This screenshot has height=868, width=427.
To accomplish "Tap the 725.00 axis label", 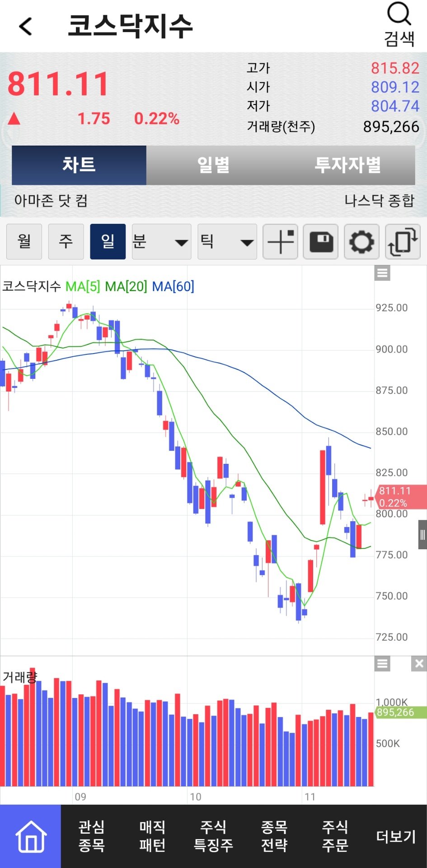I will coord(392,637).
